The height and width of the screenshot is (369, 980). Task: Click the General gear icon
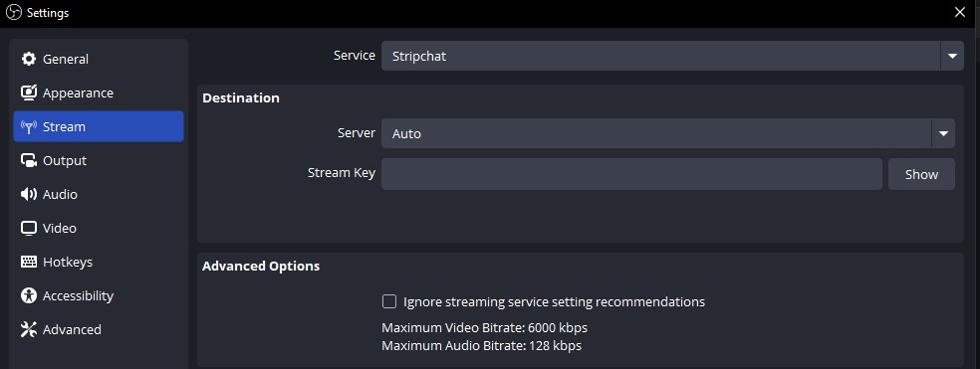point(29,59)
